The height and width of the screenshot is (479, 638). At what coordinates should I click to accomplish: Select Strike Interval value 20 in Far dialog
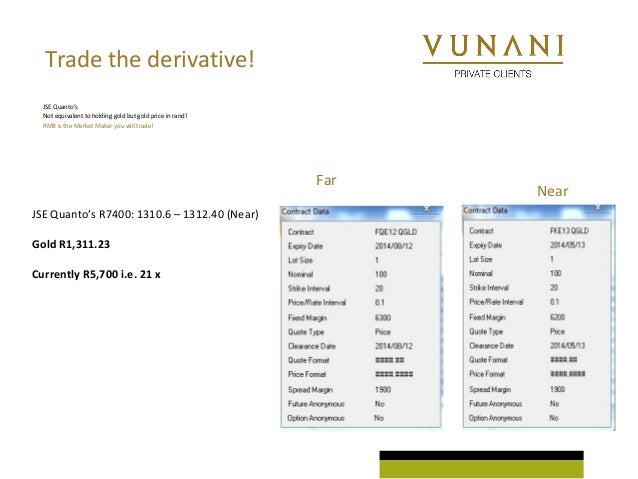pyautogui.click(x=379, y=289)
